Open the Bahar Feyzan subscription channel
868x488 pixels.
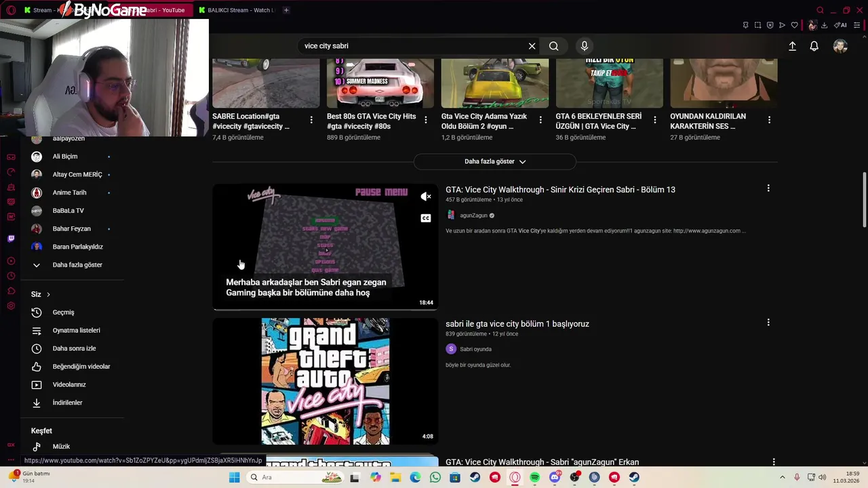tap(73, 229)
